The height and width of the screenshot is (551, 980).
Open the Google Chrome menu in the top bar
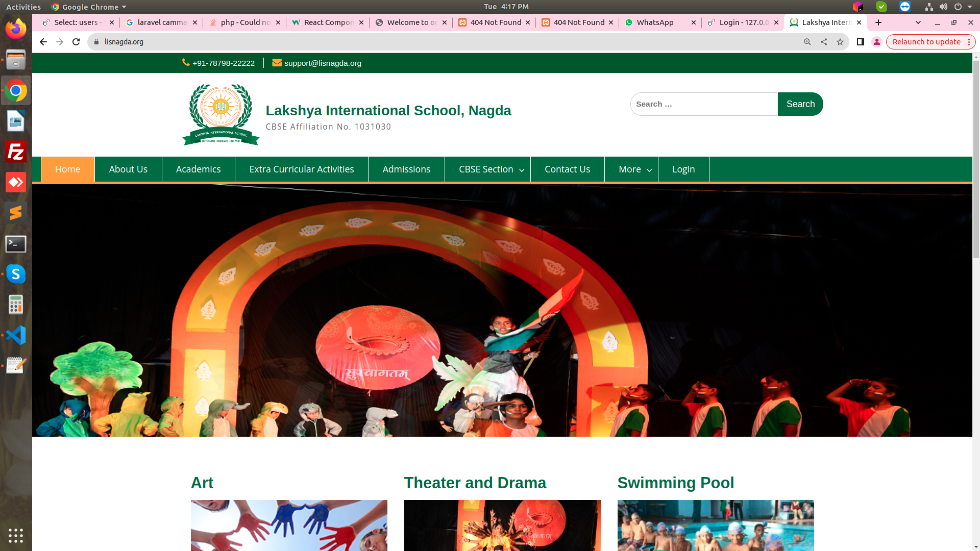(87, 7)
